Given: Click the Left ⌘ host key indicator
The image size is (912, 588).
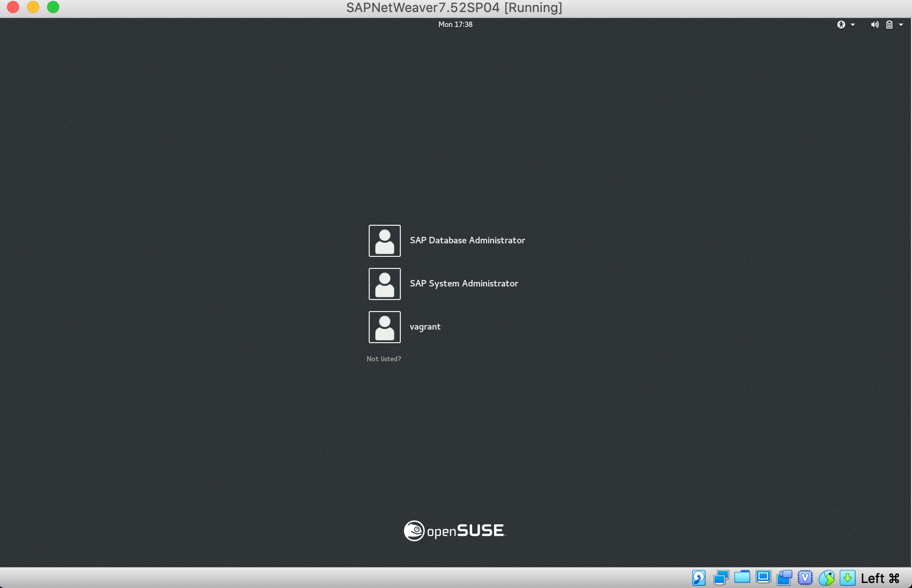Looking at the screenshot, I should click(880, 578).
